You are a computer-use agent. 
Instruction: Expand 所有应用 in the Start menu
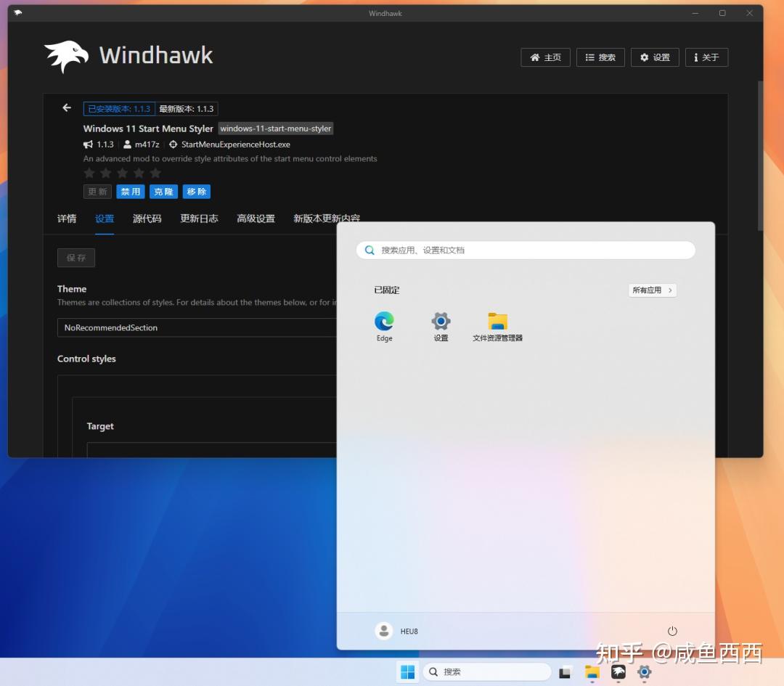click(x=651, y=290)
